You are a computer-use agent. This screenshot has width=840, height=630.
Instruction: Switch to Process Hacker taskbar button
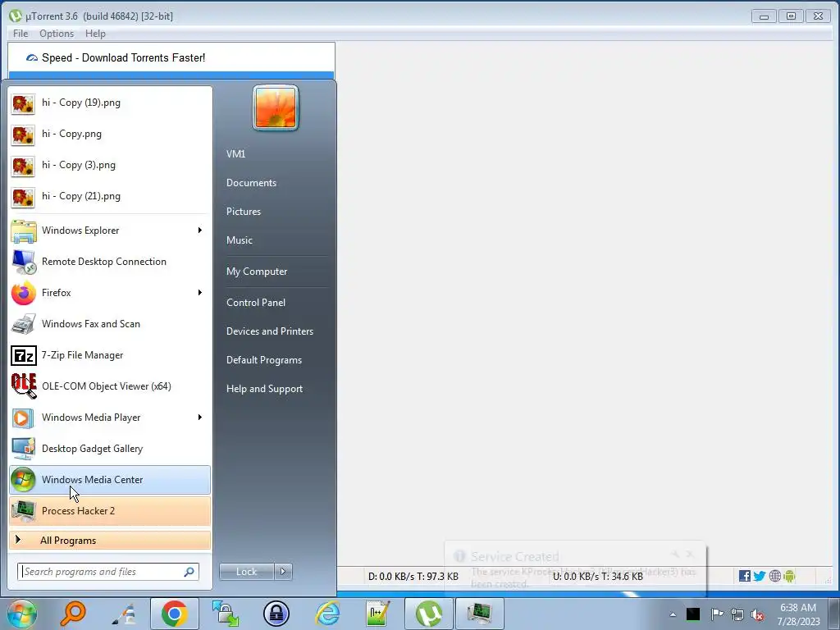click(479, 614)
